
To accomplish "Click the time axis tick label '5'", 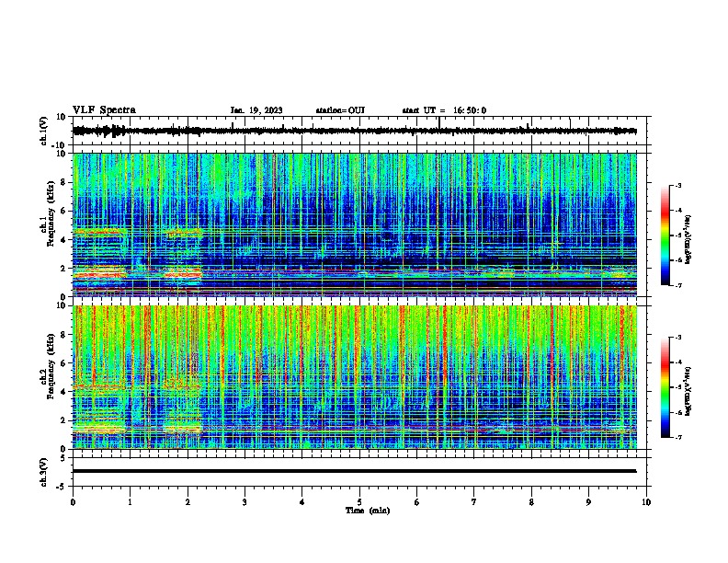I will [x=359, y=502].
